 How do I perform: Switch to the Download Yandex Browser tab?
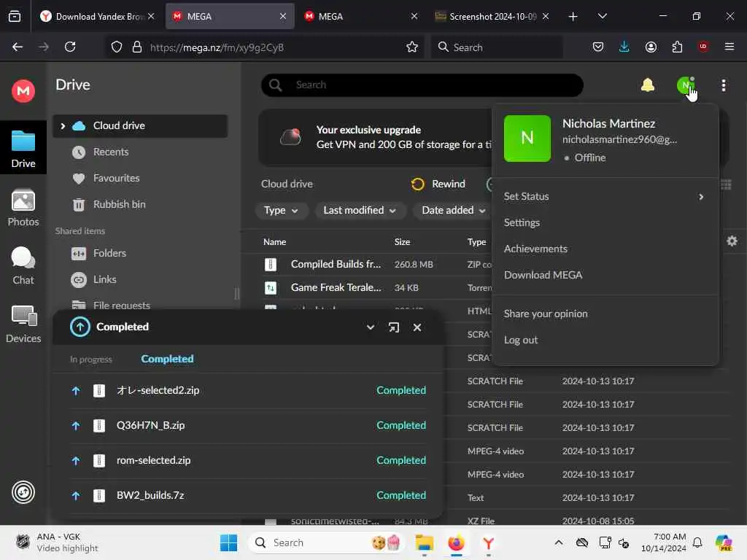[x=98, y=16]
